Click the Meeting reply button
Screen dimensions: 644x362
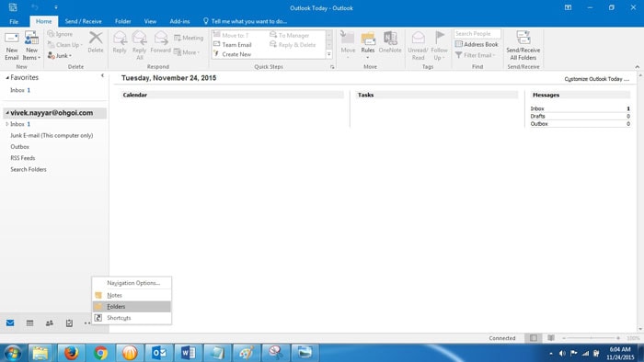[189, 38]
